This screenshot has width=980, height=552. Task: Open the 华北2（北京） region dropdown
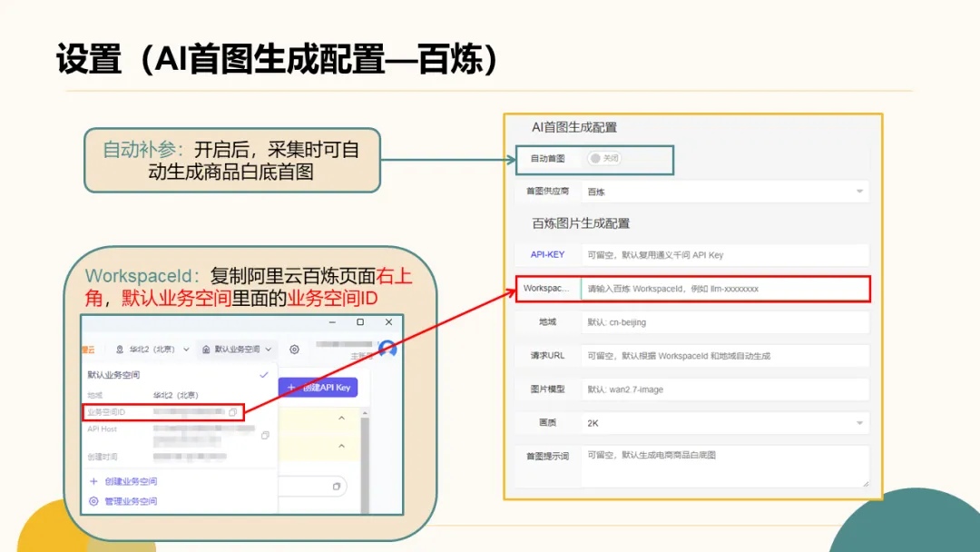pos(152,350)
